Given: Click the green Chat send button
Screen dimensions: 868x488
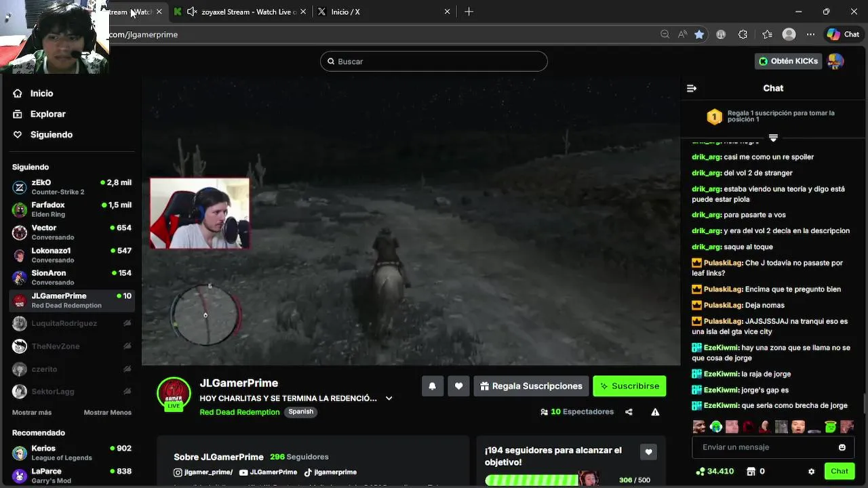Looking at the screenshot, I should (x=840, y=471).
